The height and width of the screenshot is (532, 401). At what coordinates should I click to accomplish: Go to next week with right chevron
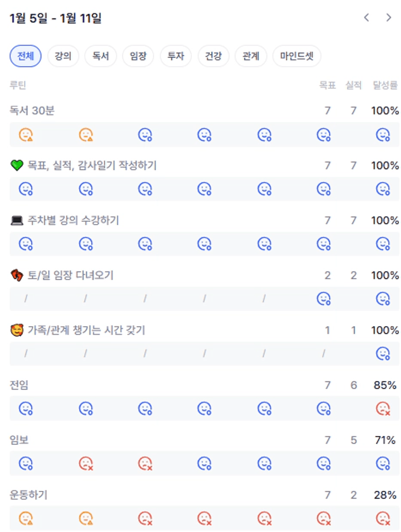coord(388,18)
